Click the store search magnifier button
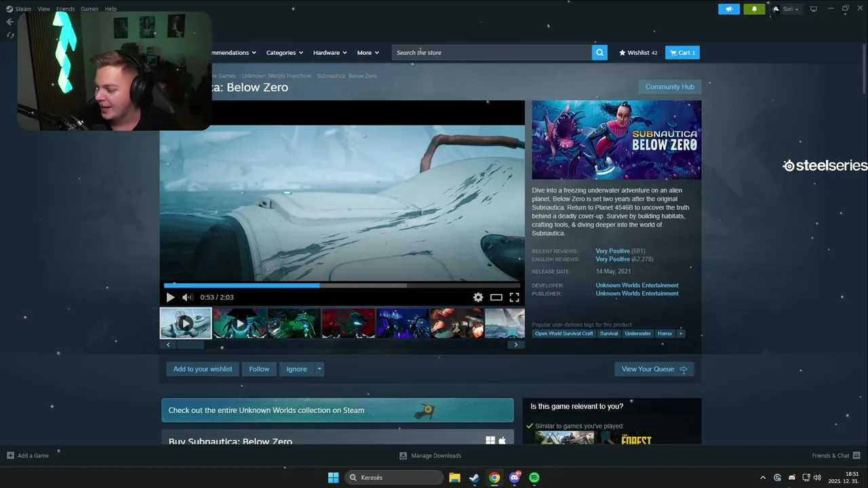868x488 pixels. pos(599,52)
